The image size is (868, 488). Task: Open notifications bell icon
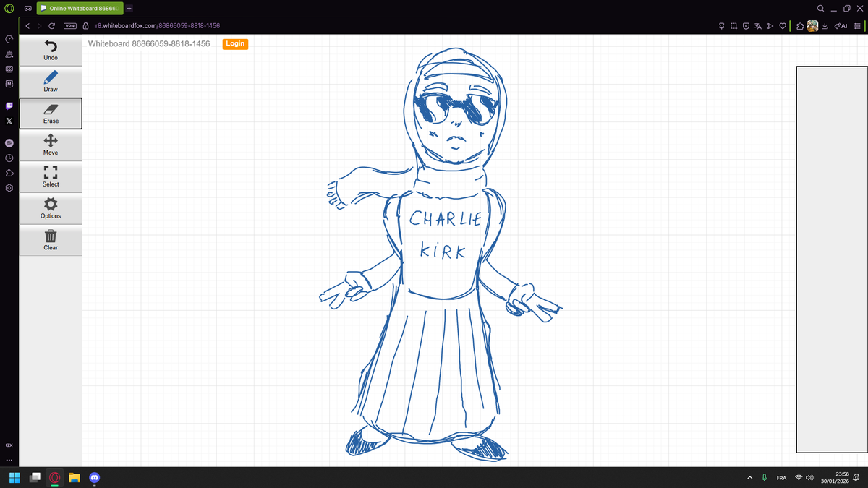(x=857, y=478)
